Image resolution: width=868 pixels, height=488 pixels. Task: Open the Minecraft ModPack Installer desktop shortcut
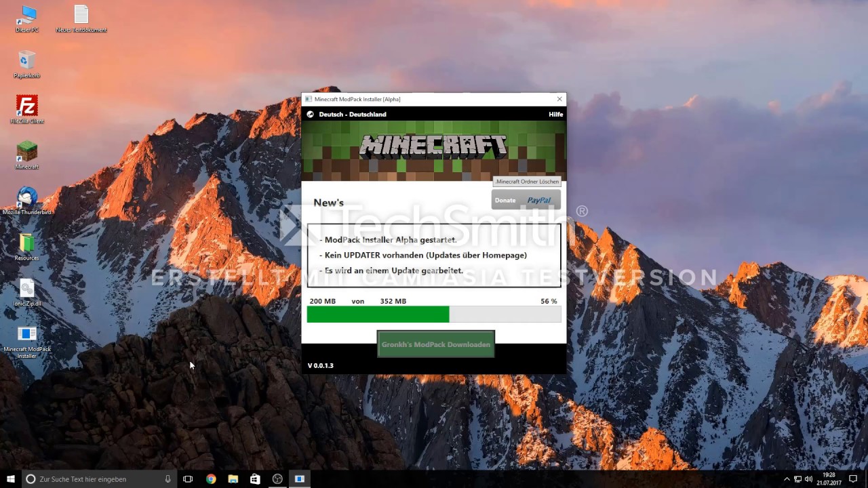coord(27,341)
